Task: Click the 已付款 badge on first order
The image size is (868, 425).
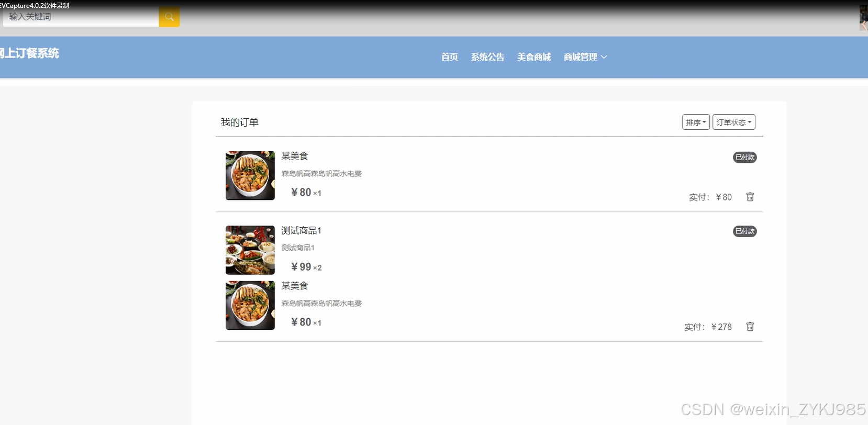Action: (744, 157)
